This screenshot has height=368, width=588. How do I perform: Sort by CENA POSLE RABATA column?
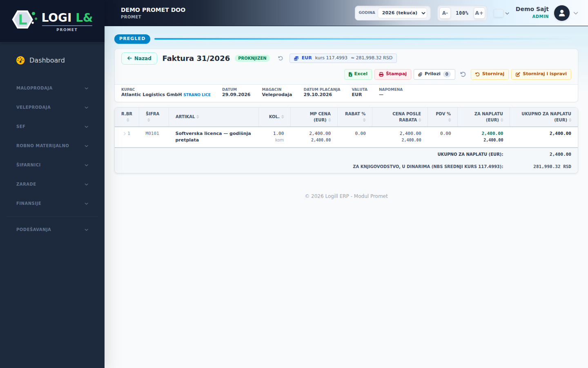pos(420,120)
